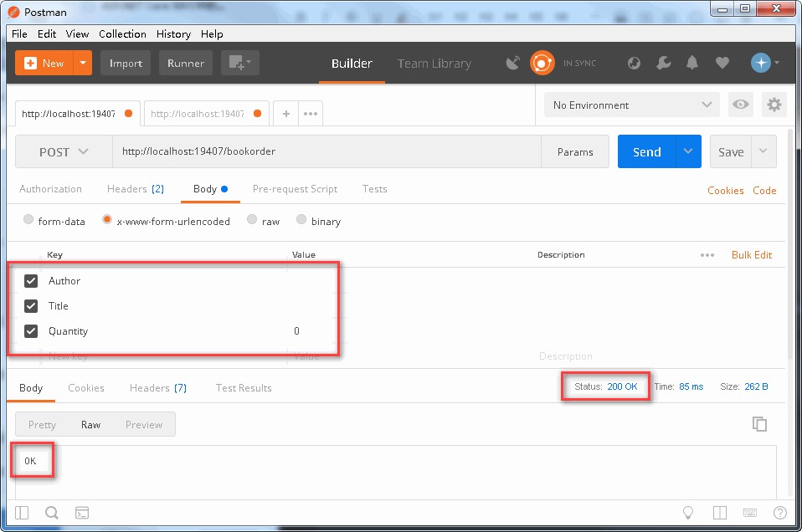Open the Pre-request Script tab
Viewport: 802px width, 532px height.
click(x=296, y=188)
